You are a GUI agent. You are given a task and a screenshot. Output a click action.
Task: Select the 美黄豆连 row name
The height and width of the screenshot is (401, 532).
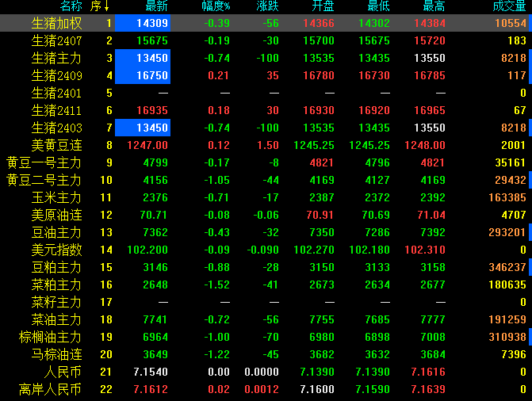tap(56, 146)
